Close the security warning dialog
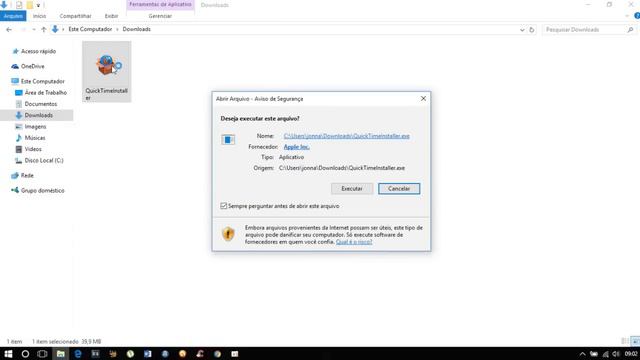Screen dimensions: 640x360 click(x=423, y=98)
